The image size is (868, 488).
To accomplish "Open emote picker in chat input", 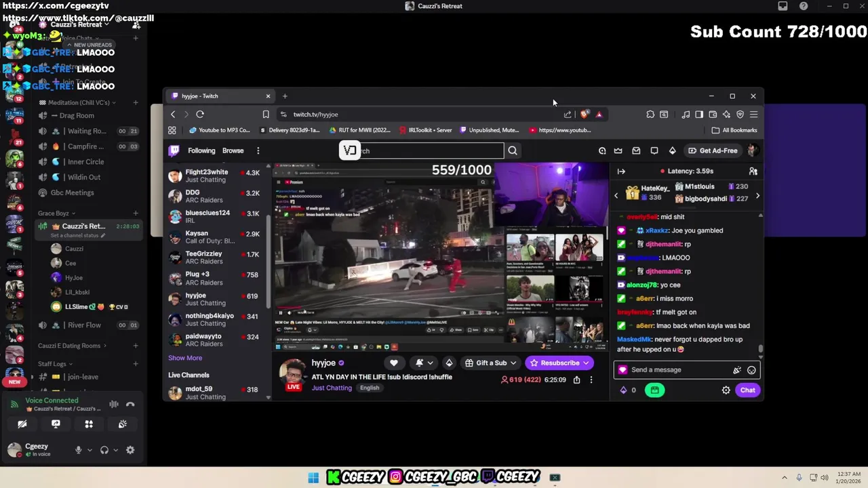I will pyautogui.click(x=751, y=370).
